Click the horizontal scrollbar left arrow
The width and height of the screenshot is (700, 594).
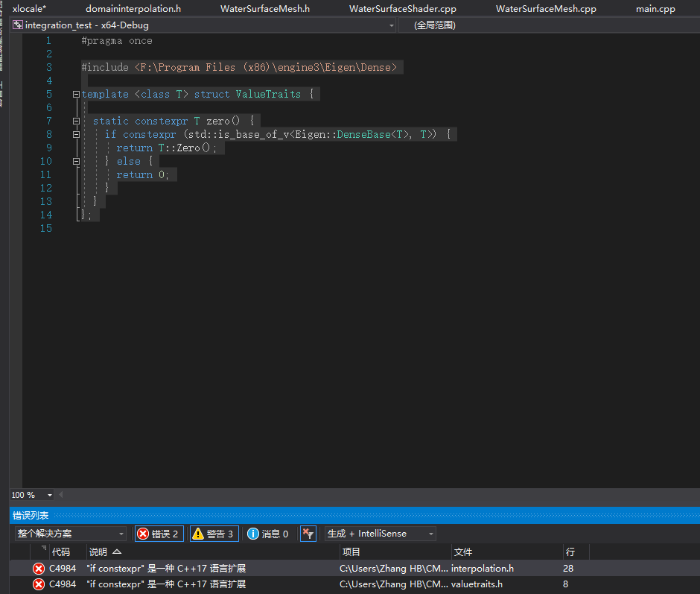[61, 494]
